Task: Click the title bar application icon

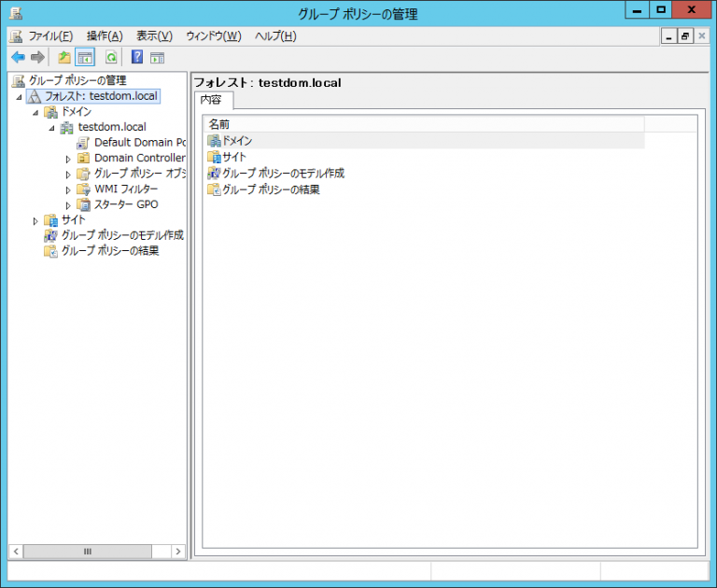Action: [x=16, y=13]
